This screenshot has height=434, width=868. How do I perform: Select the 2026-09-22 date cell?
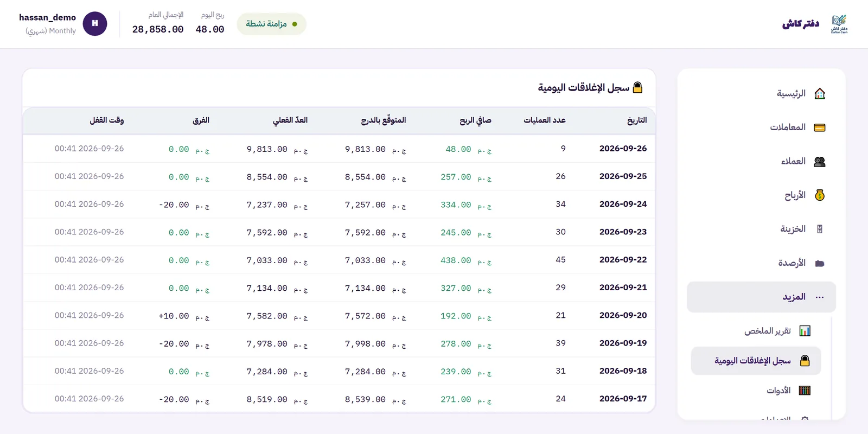point(623,260)
